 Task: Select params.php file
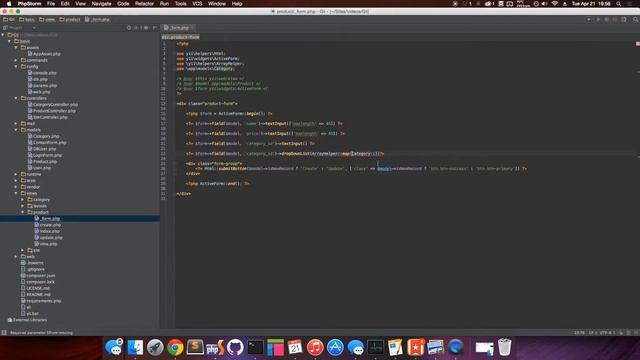pos(42,85)
